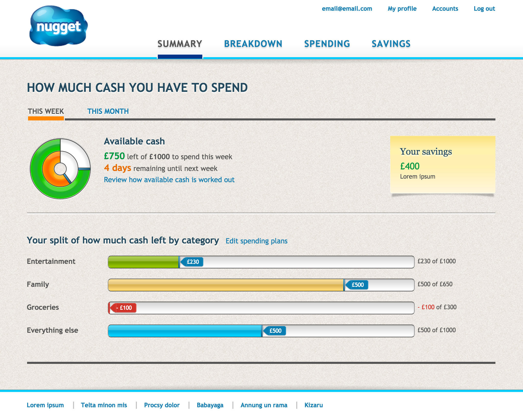Click the email@email.com link

click(x=347, y=9)
